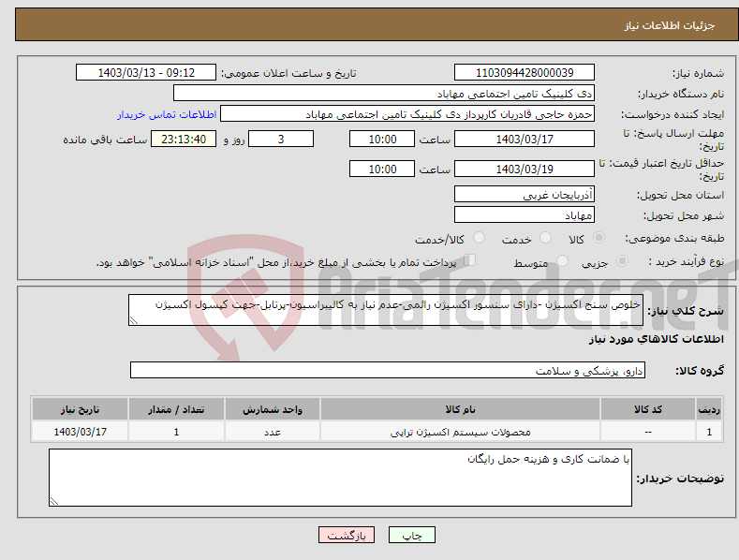Click the request creator name field
The image size is (739, 560).
[407, 114]
